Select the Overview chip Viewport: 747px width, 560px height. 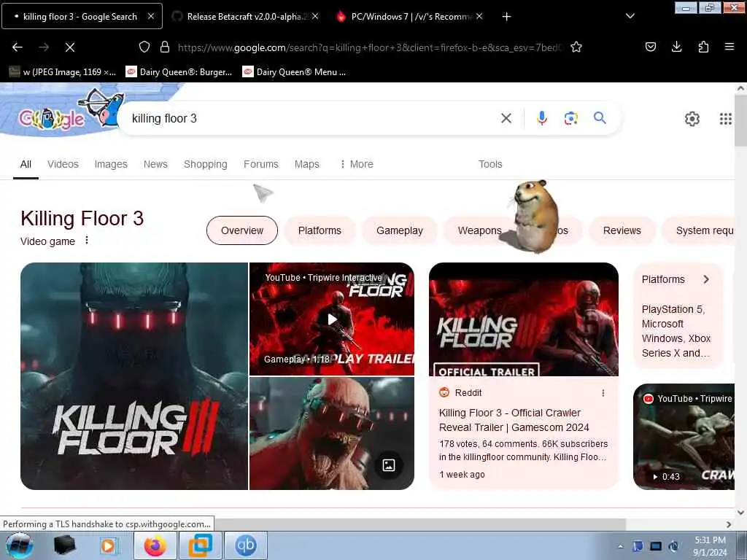point(242,230)
